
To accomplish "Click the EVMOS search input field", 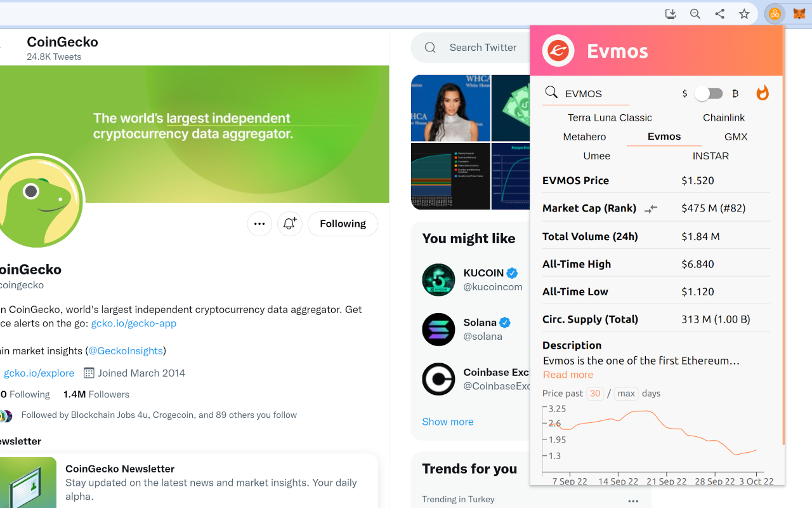I will coord(596,94).
